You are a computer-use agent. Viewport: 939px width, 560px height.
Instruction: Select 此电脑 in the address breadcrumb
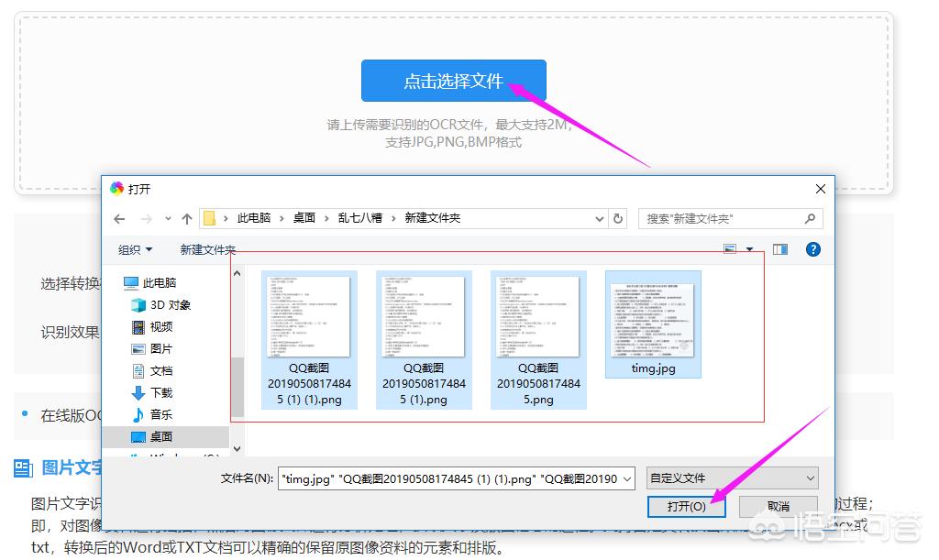(x=254, y=218)
